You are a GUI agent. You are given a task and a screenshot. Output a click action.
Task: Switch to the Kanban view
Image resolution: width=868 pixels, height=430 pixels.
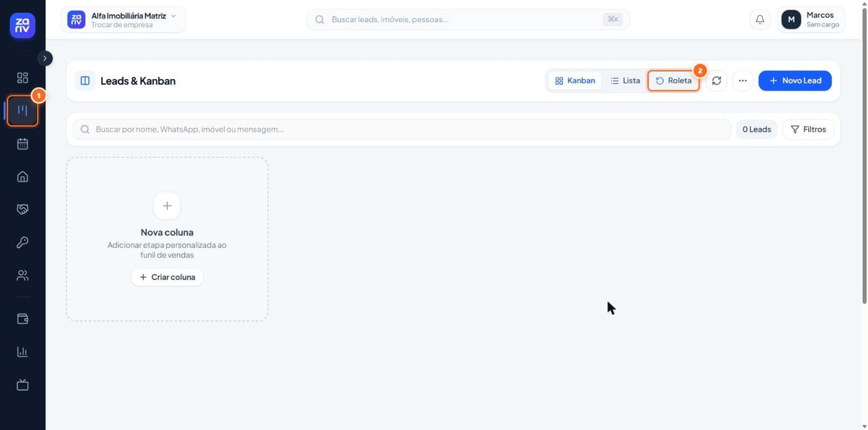(x=575, y=81)
